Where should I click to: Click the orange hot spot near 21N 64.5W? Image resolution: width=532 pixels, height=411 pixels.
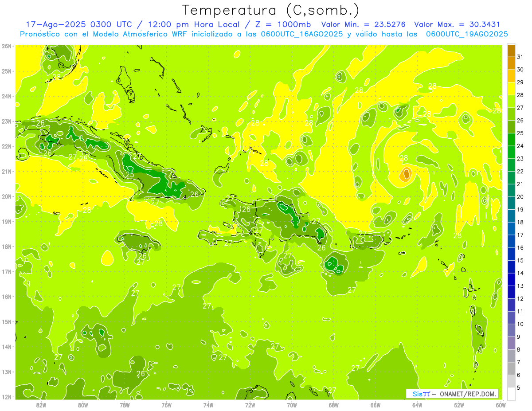tap(406, 174)
